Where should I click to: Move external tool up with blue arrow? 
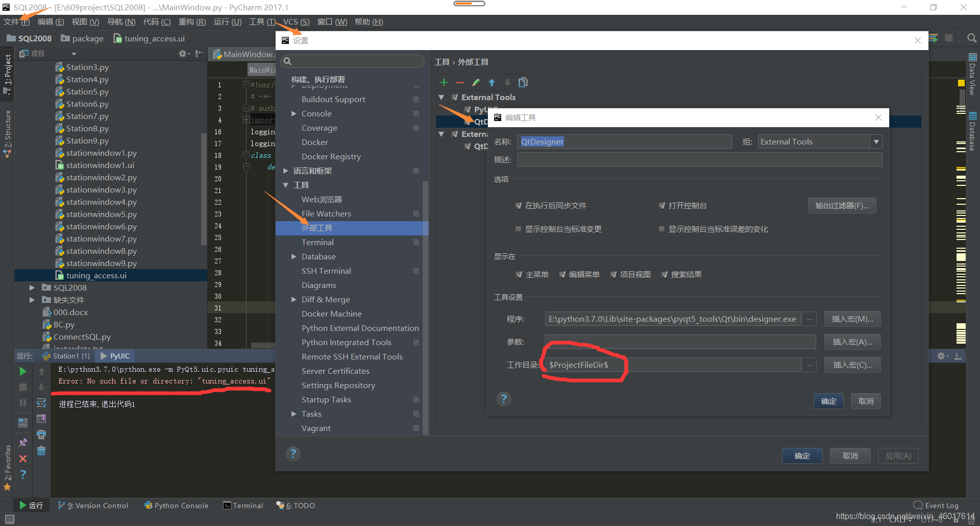(x=492, y=83)
